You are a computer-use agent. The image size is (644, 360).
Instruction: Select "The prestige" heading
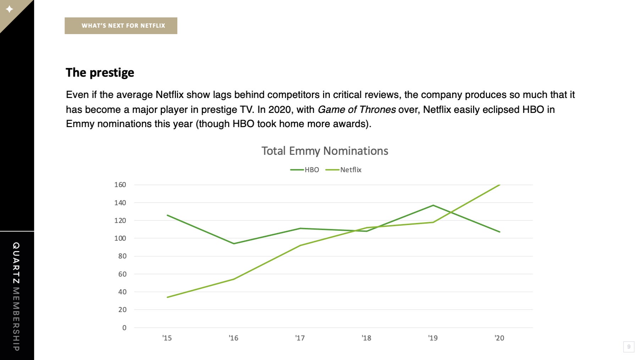100,73
